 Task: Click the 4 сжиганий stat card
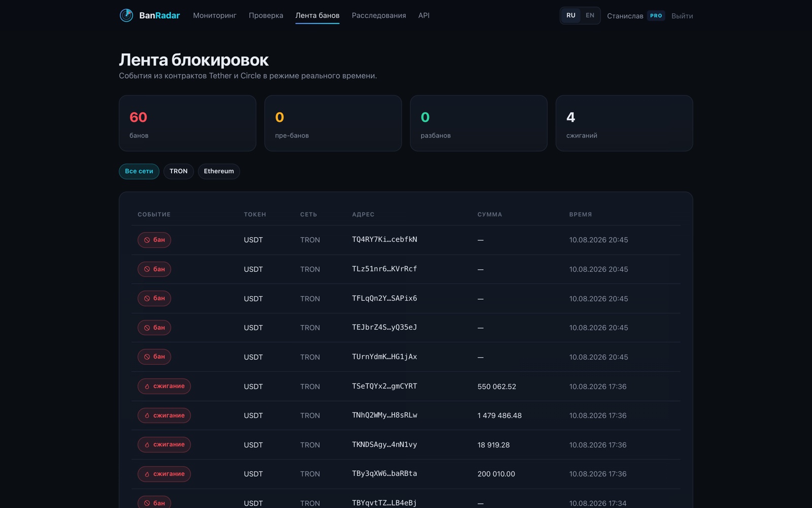tap(624, 123)
